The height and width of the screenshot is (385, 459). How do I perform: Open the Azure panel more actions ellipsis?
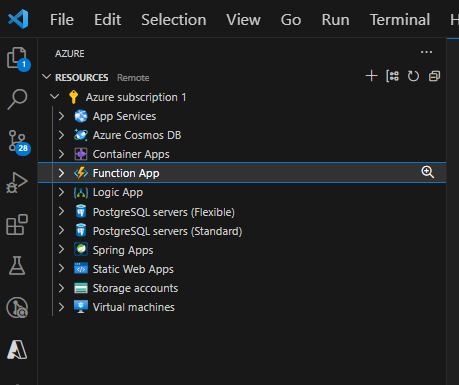426,52
